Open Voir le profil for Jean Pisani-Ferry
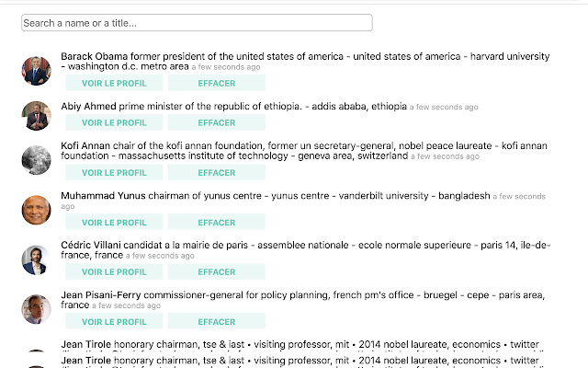Screen dimensions: 588x368 pyautogui.click(x=114, y=321)
